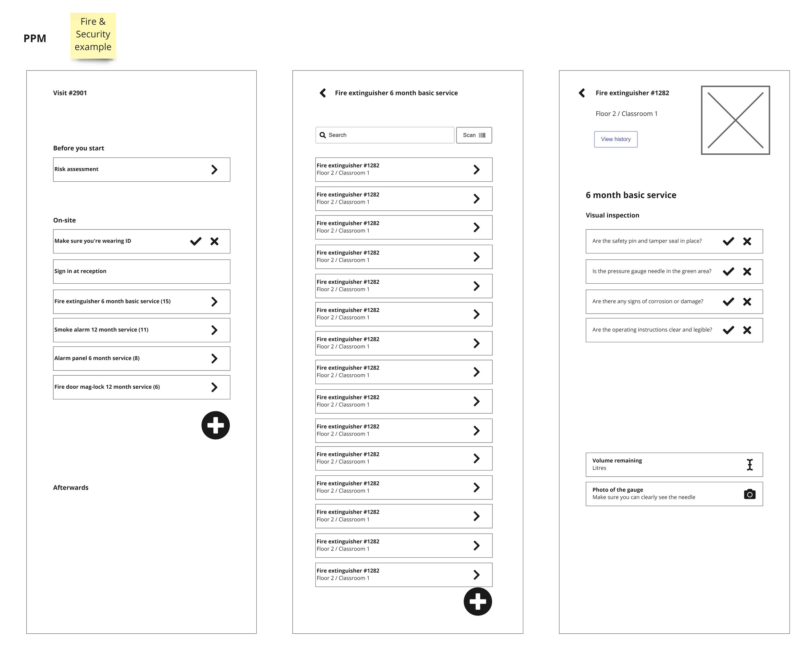This screenshot has height=647, width=812.
Task: Open Alarm panel 6 month service item
Action: (142, 358)
